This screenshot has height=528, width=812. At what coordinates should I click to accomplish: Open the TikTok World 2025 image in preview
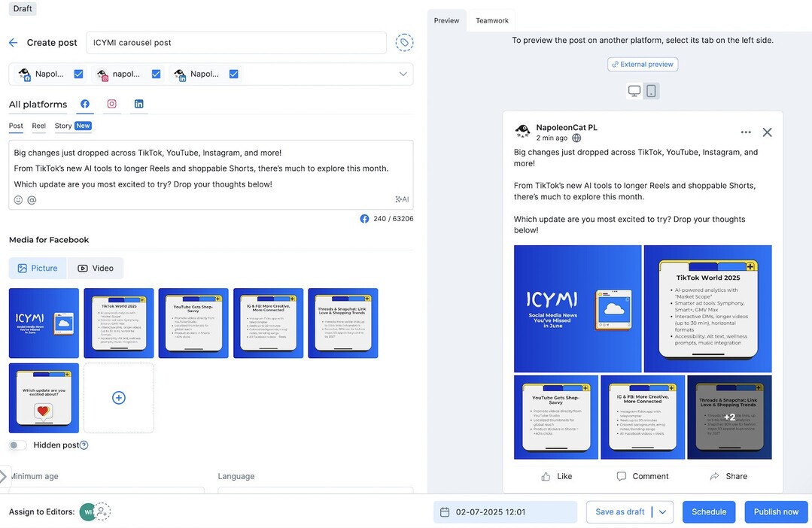point(708,308)
